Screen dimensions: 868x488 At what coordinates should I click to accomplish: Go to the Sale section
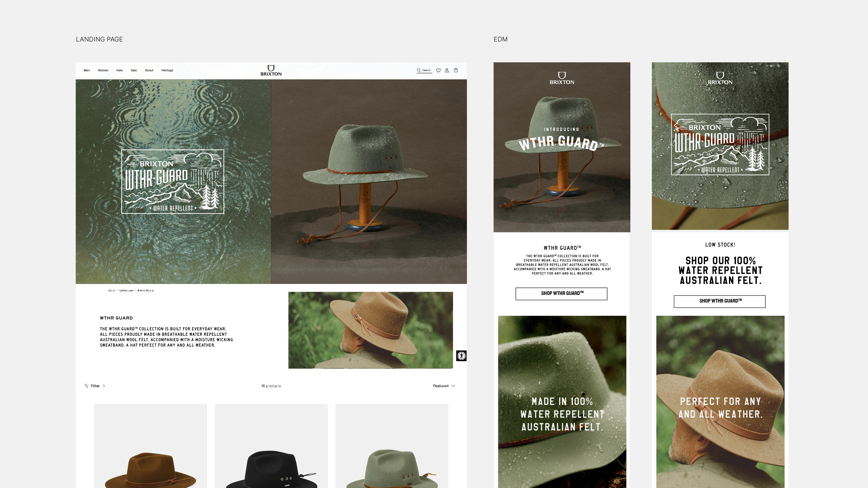point(134,70)
